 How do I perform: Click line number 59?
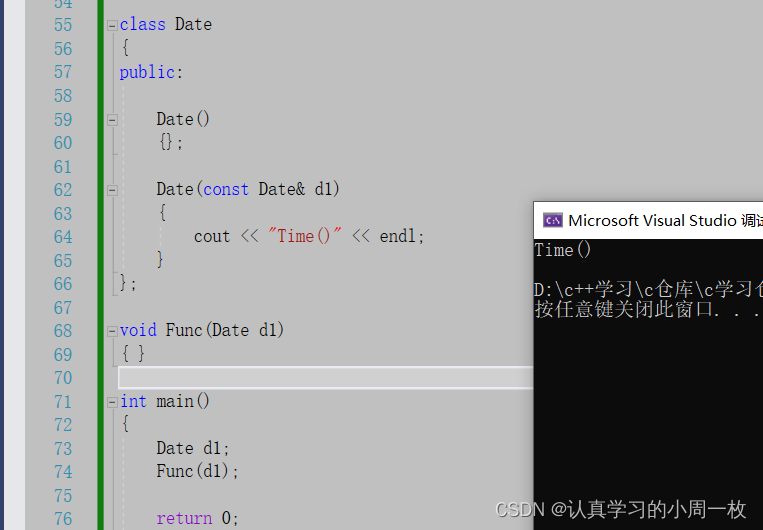[x=63, y=120]
